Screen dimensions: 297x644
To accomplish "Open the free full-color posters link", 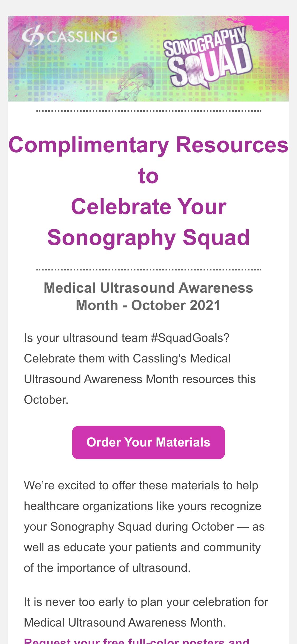I will click(x=136, y=641).
